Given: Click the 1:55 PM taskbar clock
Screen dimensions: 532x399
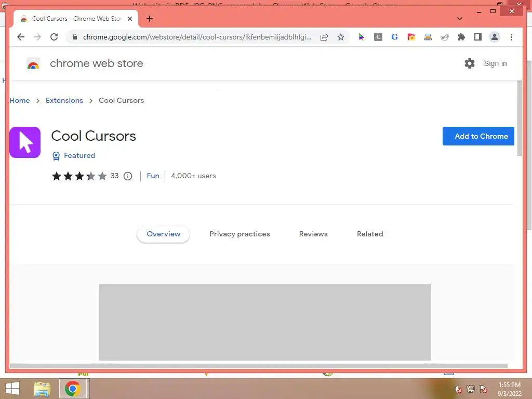Looking at the screenshot, I should point(510,385).
